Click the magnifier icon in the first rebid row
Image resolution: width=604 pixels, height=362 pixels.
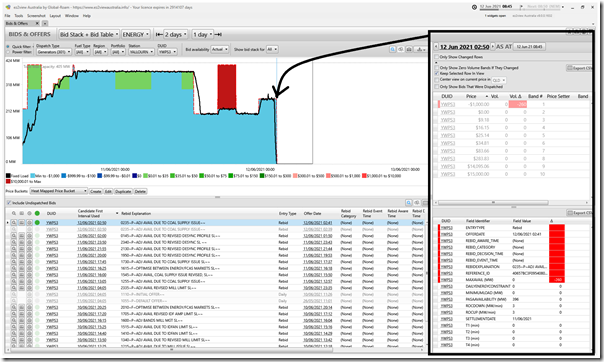pos(13,223)
